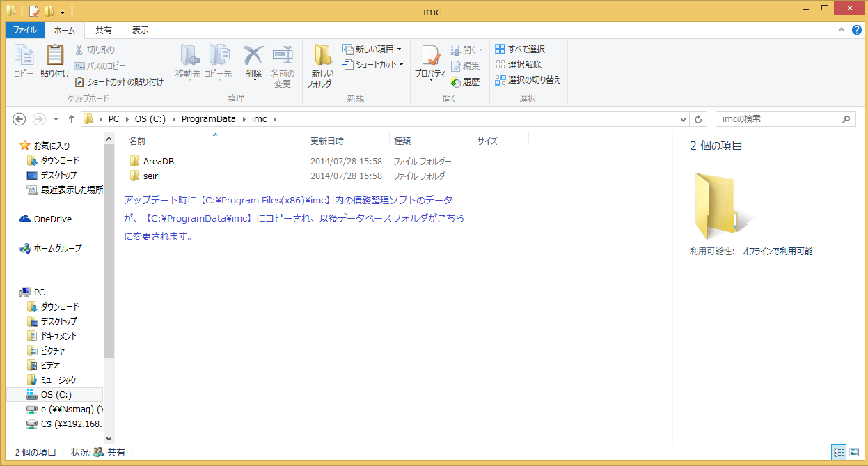Switch to the 表示 ribbon tab

(139, 30)
